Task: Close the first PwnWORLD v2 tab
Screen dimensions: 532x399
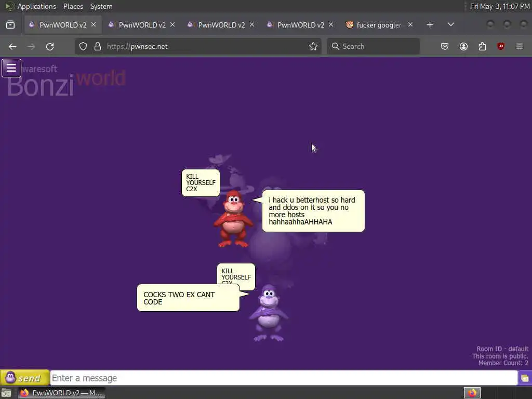Action: click(x=94, y=25)
